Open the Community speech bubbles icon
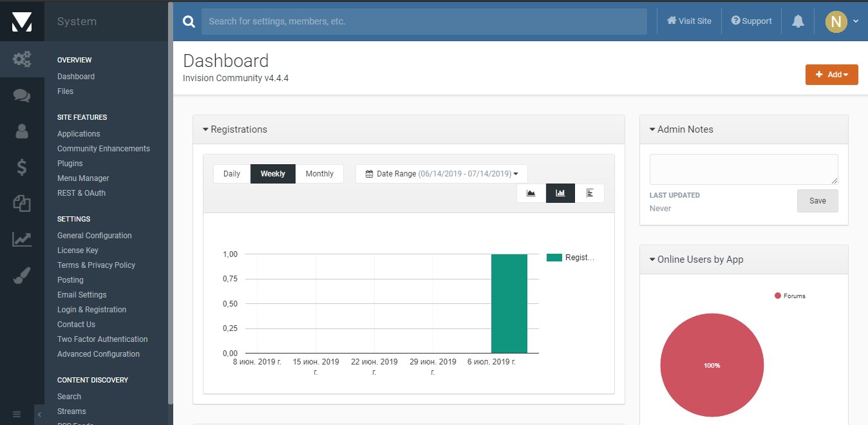This screenshot has width=868, height=425. point(22,96)
